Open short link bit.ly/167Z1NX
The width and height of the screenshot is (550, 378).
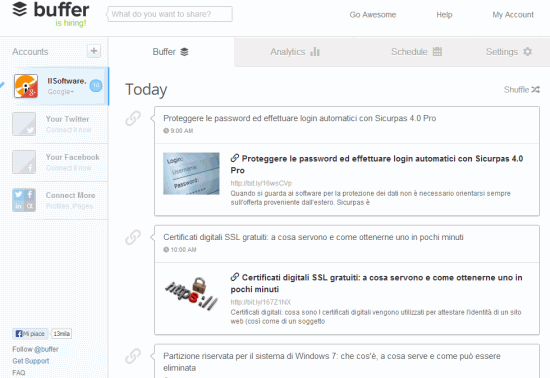point(261,302)
